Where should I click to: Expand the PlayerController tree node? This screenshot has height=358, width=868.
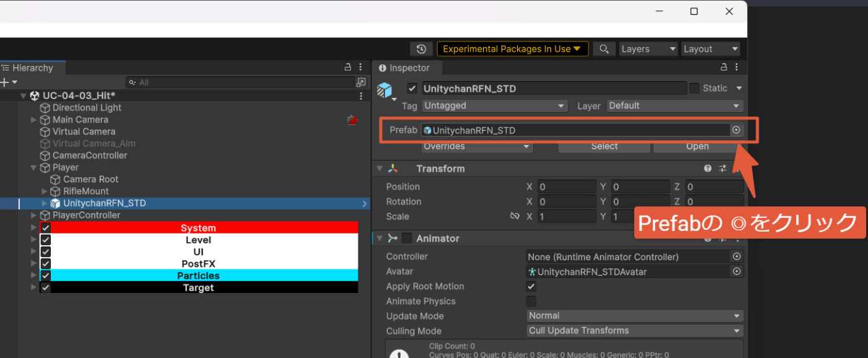click(33, 216)
